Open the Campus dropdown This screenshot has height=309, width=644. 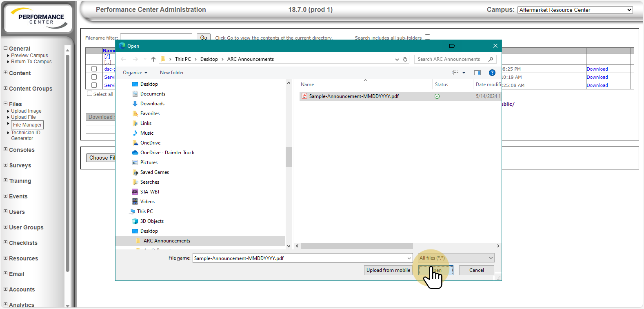[x=575, y=10]
